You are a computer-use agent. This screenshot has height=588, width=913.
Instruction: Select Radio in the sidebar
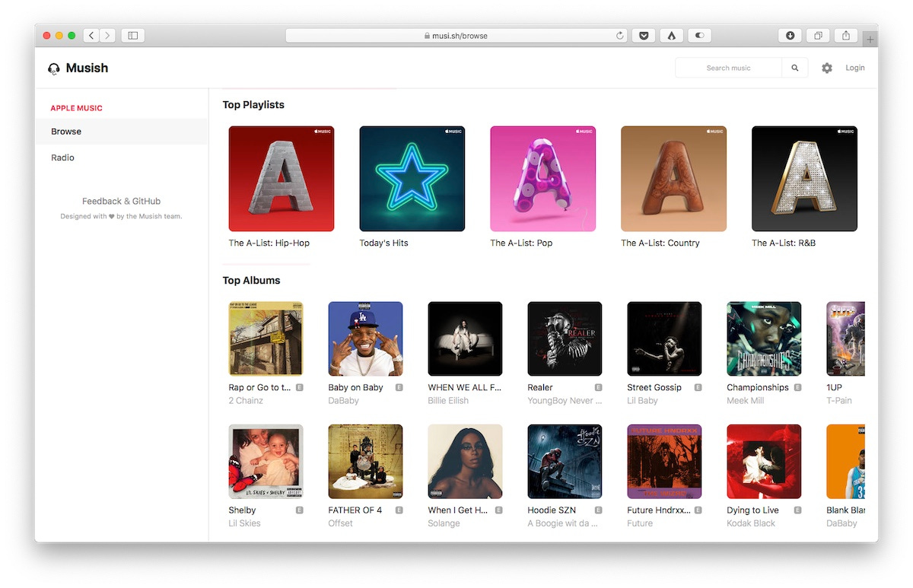click(x=122, y=157)
